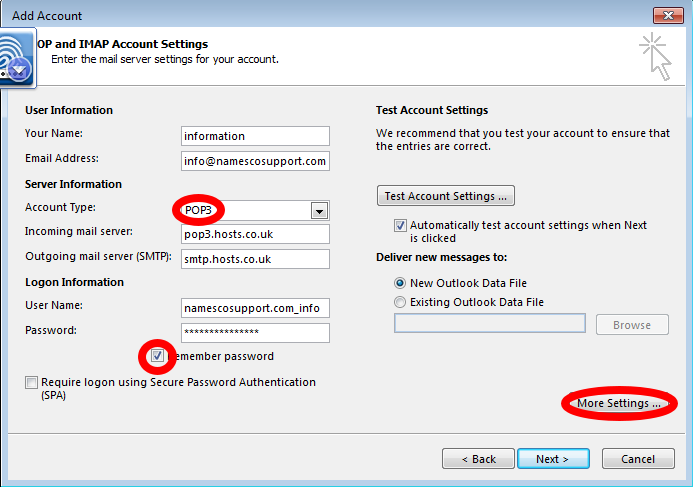Uncheck Automatically test account settings checkbox
The image size is (693, 487).
400,225
